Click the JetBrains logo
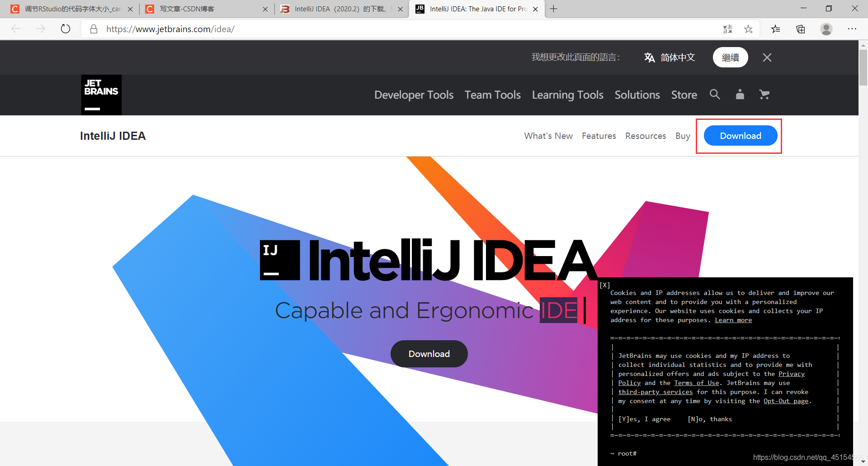Image resolution: width=868 pixels, height=466 pixels. [101, 95]
